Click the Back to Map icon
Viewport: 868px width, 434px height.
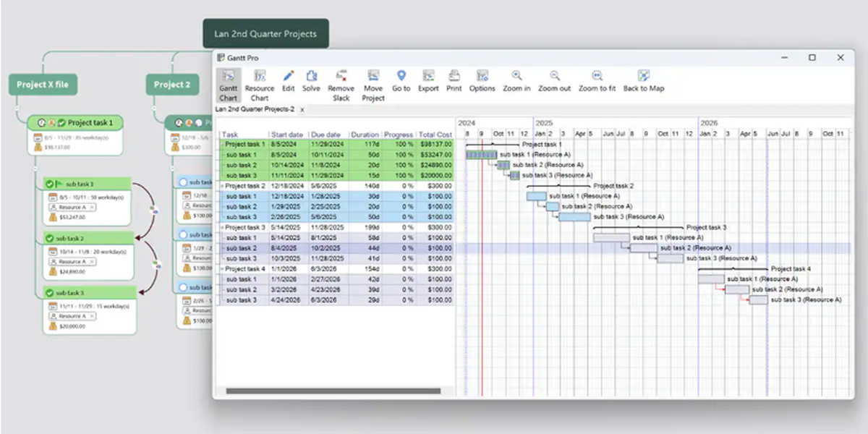click(644, 76)
